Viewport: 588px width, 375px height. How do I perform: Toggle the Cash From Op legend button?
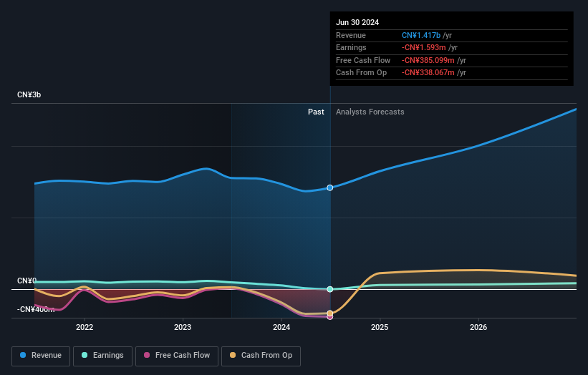click(x=261, y=356)
